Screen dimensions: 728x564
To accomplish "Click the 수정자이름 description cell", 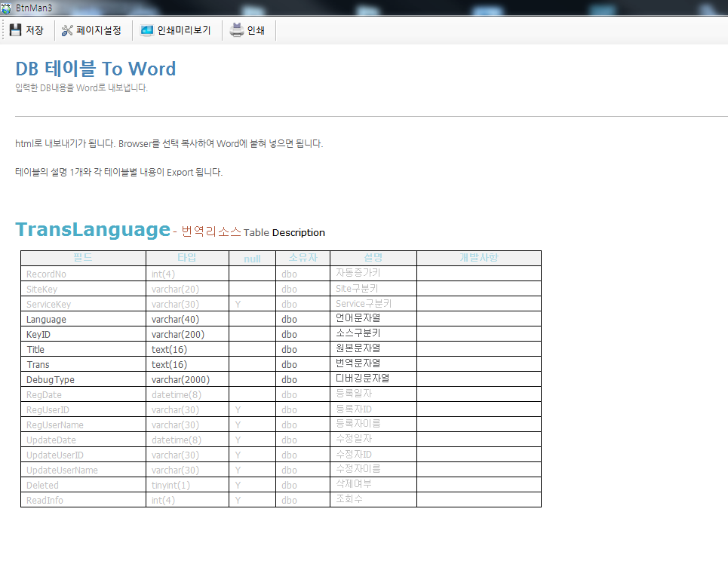I will (x=373, y=470).
